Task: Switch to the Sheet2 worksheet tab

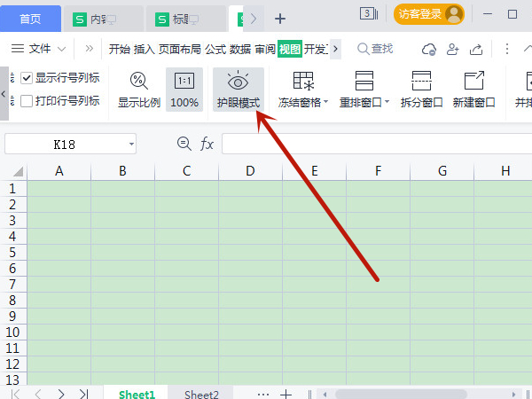Action: tap(201, 394)
